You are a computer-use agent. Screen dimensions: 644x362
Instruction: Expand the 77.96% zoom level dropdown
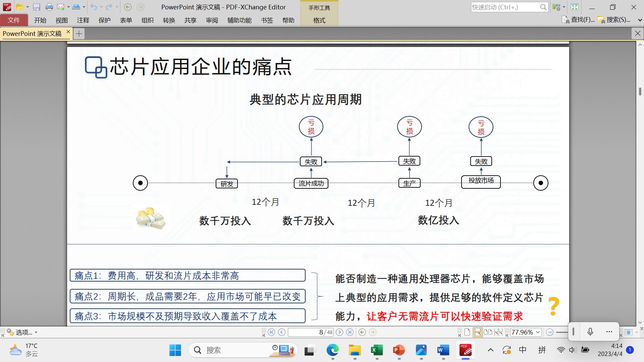coord(538,332)
